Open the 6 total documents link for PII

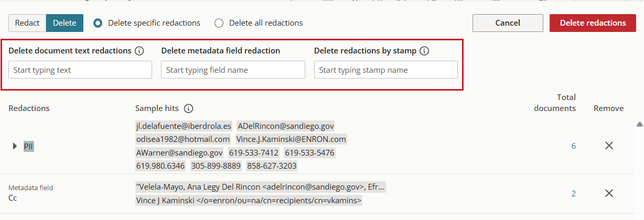[573, 146]
